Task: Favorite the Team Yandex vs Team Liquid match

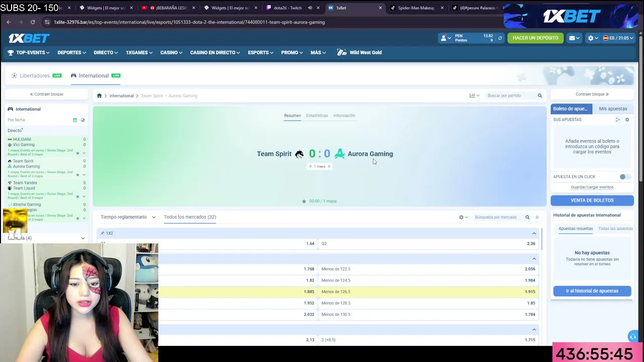Action: (77, 196)
